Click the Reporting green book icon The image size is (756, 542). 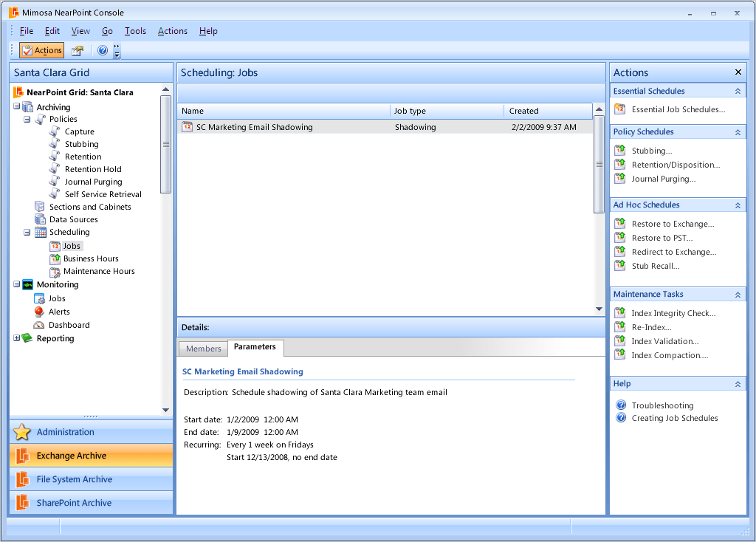pyautogui.click(x=27, y=338)
